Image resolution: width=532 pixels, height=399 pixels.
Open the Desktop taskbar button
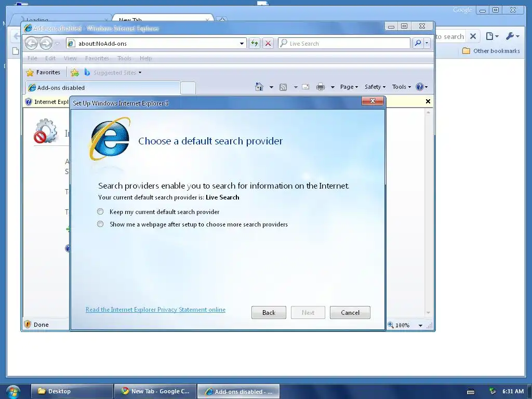coord(72,391)
